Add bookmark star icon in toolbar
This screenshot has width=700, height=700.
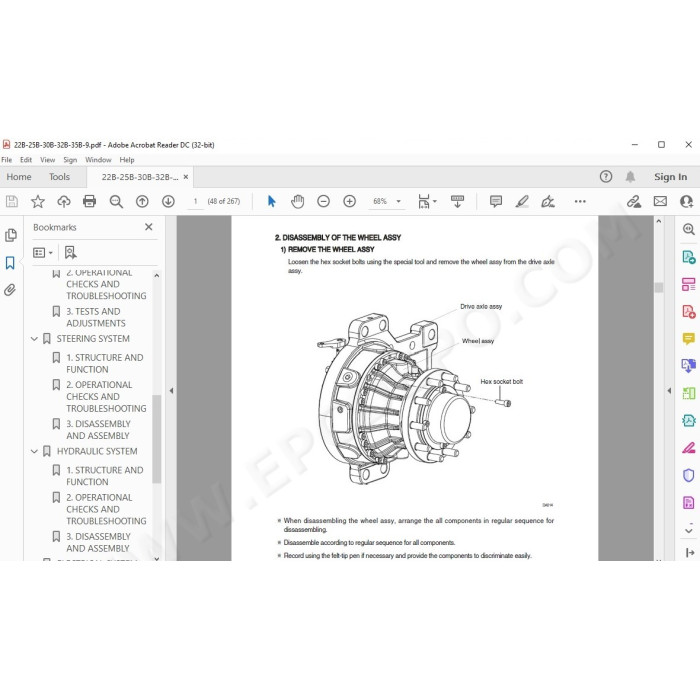(x=38, y=201)
